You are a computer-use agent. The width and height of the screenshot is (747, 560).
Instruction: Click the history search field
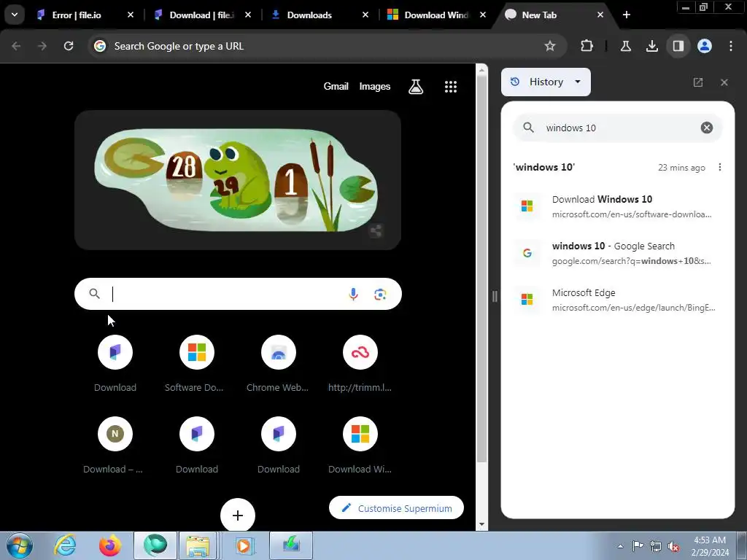pos(617,128)
